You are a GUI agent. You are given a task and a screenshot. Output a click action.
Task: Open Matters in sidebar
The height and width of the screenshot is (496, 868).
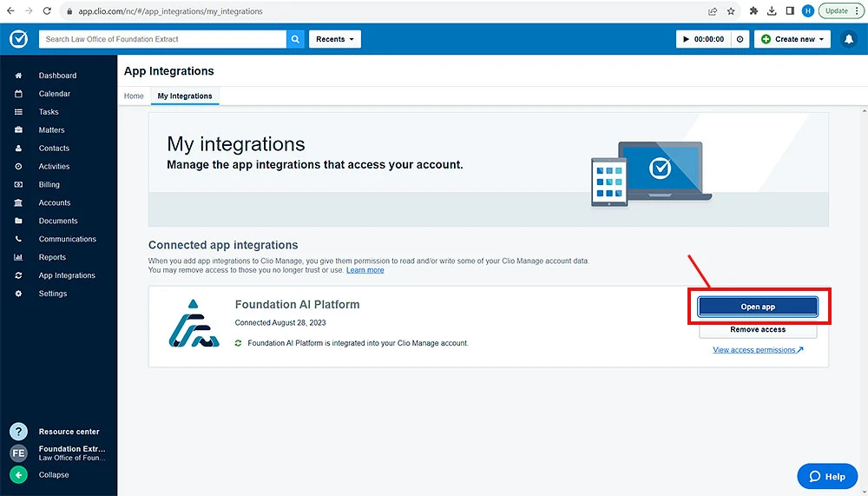[x=51, y=129]
